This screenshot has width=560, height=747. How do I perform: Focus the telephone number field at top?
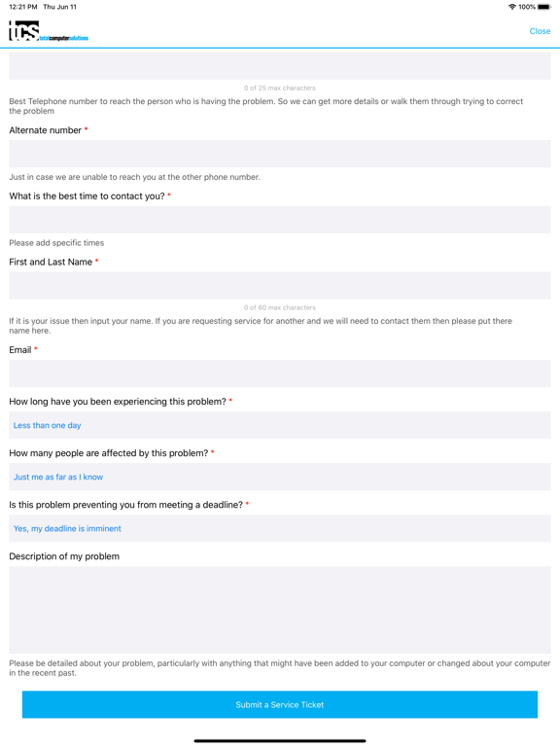pos(280,64)
